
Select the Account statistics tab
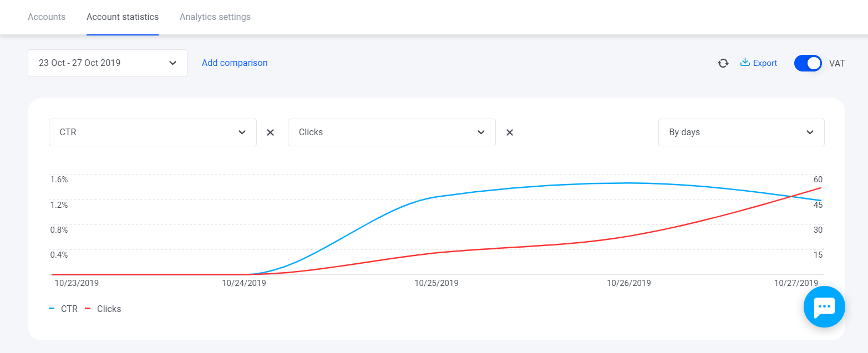click(x=123, y=17)
